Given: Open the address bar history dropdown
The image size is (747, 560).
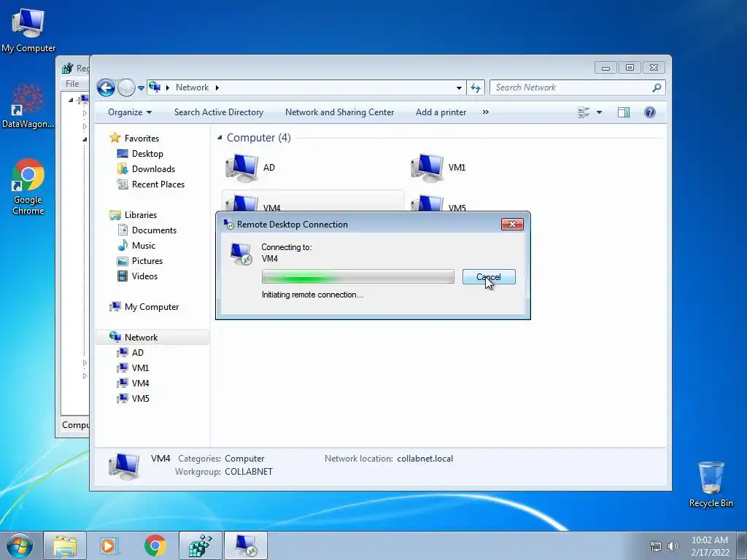Looking at the screenshot, I should [x=459, y=87].
